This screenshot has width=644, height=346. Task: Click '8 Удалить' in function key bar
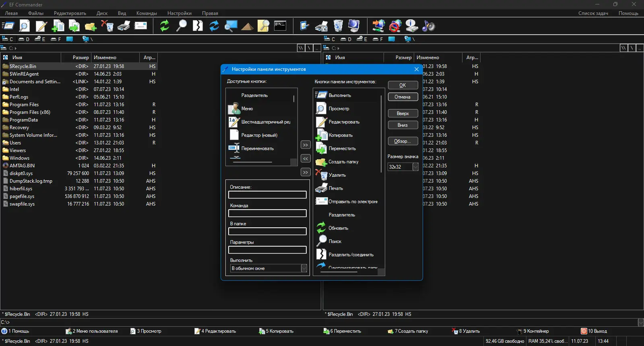coord(469,331)
